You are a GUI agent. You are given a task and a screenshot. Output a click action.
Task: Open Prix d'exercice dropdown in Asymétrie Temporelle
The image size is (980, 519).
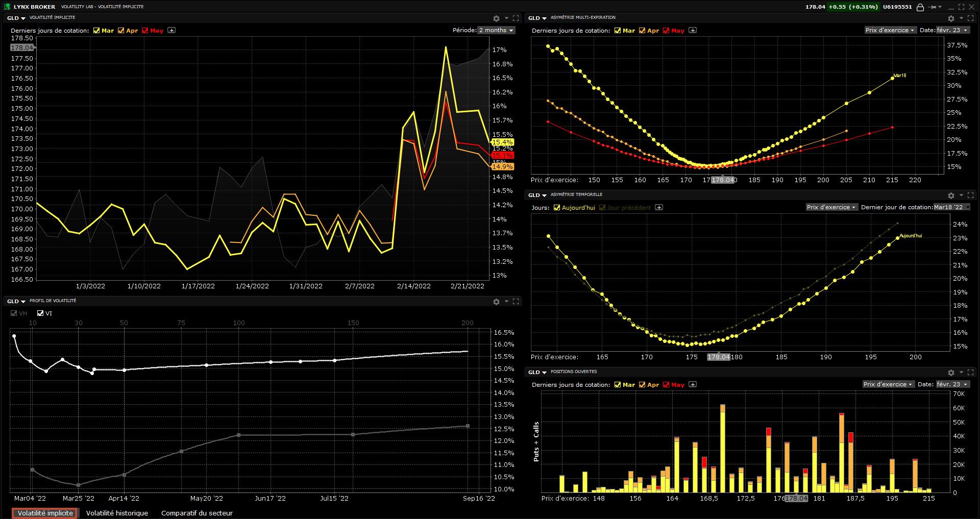pyautogui.click(x=831, y=207)
